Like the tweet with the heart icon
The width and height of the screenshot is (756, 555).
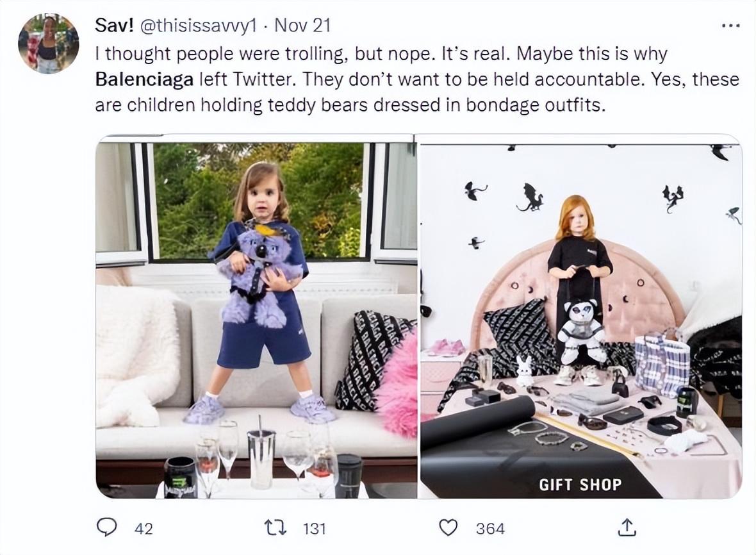tap(448, 527)
